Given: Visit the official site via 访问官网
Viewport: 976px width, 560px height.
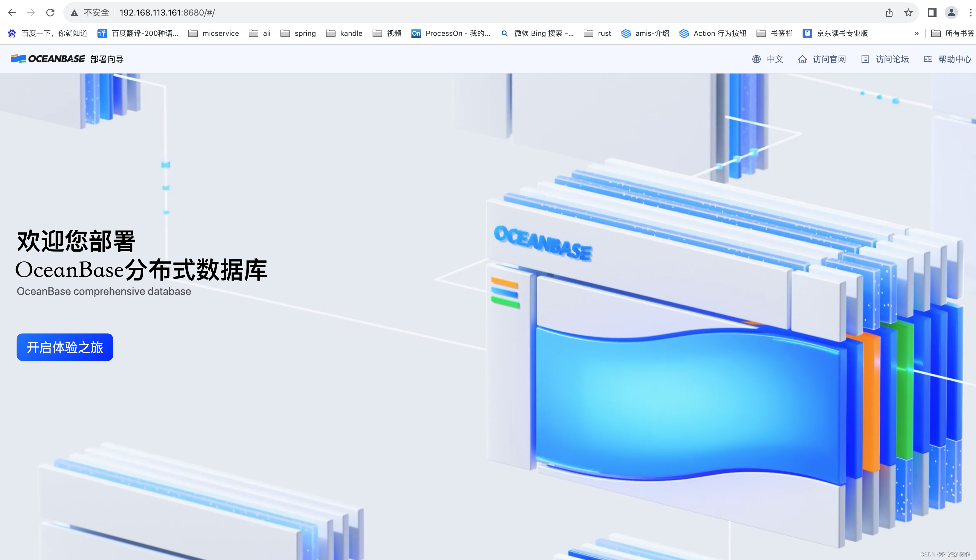Looking at the screenshot, I should (829, 59).
